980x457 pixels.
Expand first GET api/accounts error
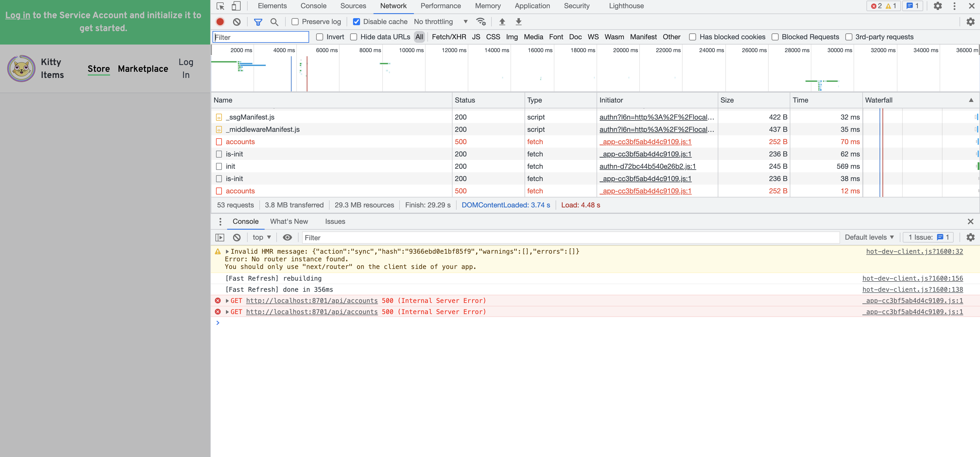[x=227, y=301]
